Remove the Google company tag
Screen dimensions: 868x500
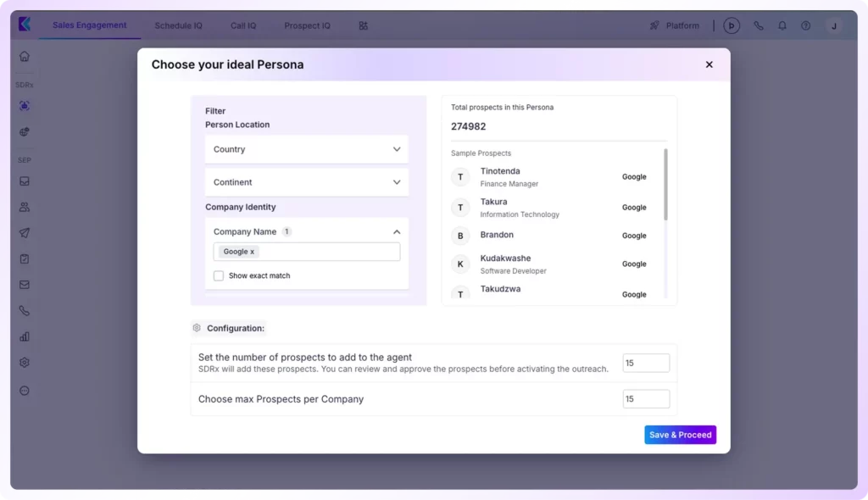(x=252, y=252)
